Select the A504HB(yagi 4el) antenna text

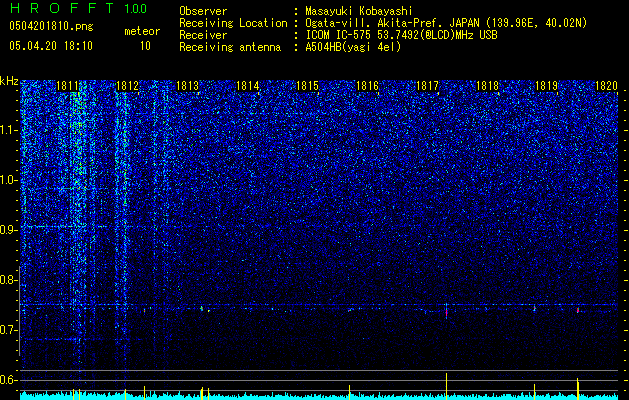coord(353,47)
